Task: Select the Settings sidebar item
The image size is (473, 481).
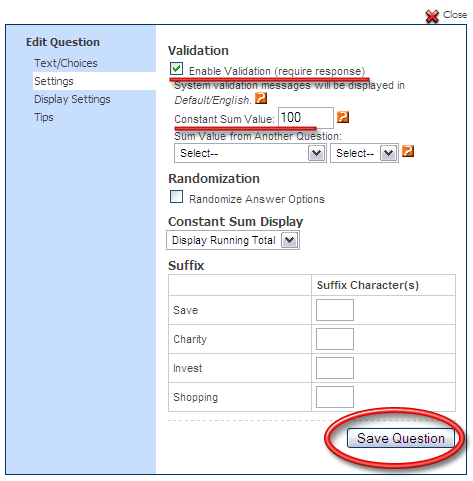Action: [x=54, y=81]
